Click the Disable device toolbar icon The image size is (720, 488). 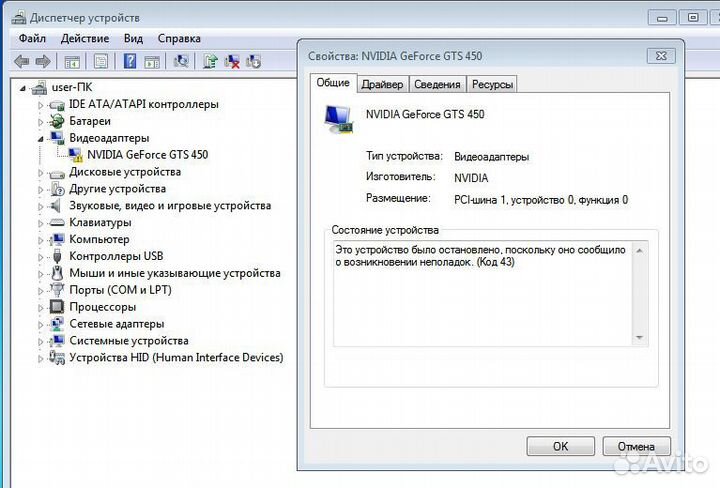(x=253, y=61)
